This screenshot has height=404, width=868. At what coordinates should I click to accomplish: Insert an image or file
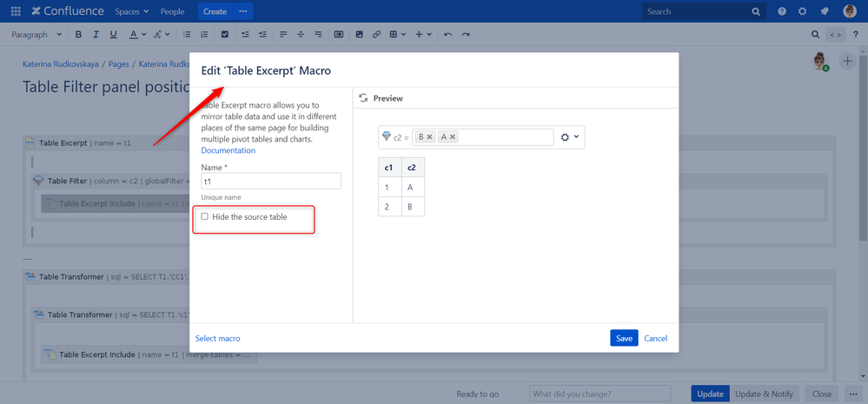click(359, 34)
